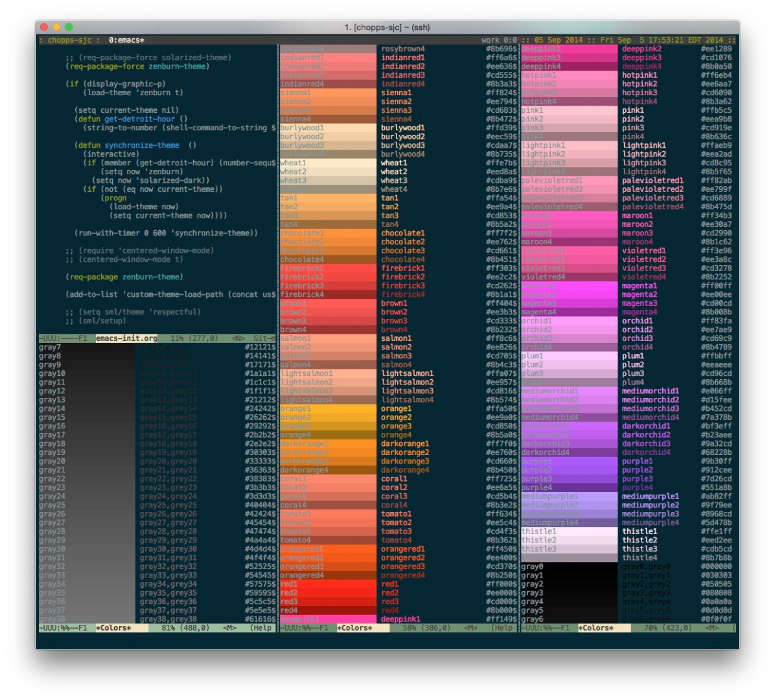Click the burlywood1 color swatch
The height and width of the screenshot is (700, 775).
pos(328,128)
